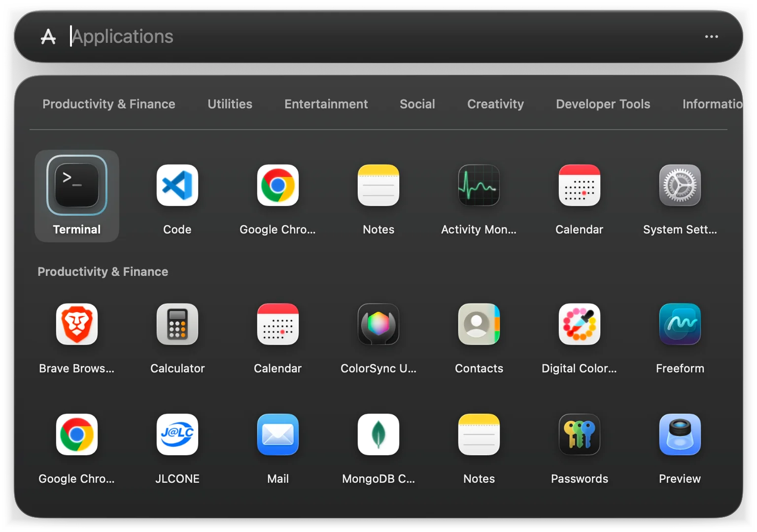Open the Contacts app
This screenshot has height=532, width=757.
[479, 325]
